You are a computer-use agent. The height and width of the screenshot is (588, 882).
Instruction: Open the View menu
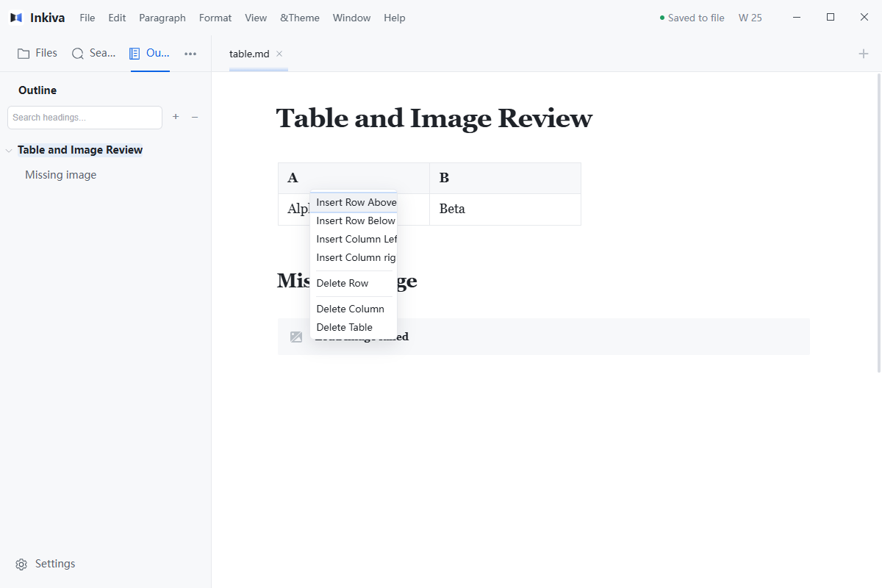point(256,18)
